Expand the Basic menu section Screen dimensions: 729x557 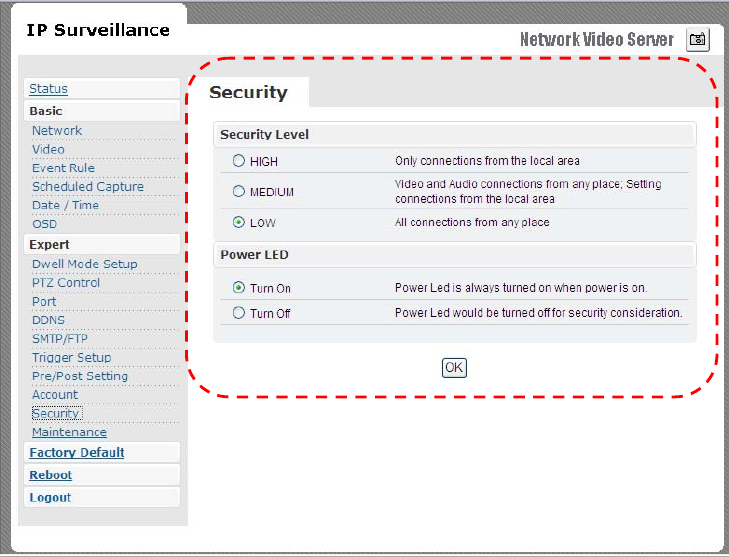tap(46, 111)
